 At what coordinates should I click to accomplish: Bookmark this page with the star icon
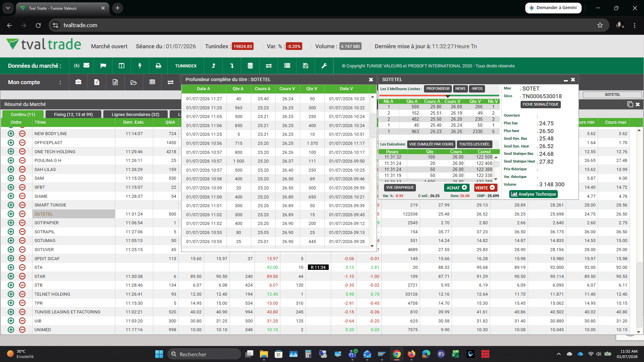pyautogui.click(x=600, y=25)
